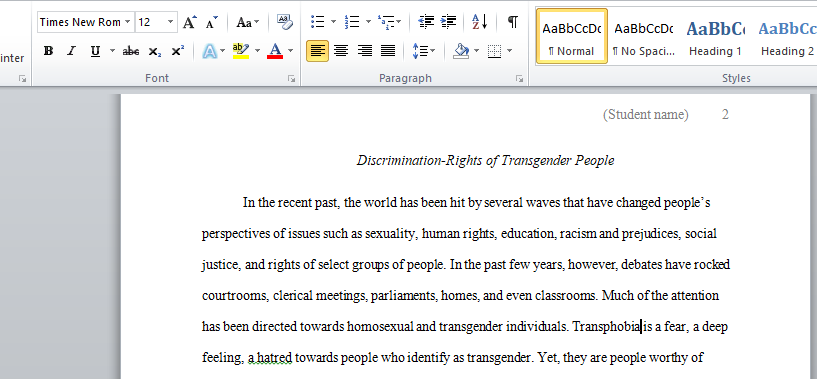Image resolution: width=817 pixels, height=379 pixels.
Task: Open Line and Paragraph Spacing options
Action: 424,51
